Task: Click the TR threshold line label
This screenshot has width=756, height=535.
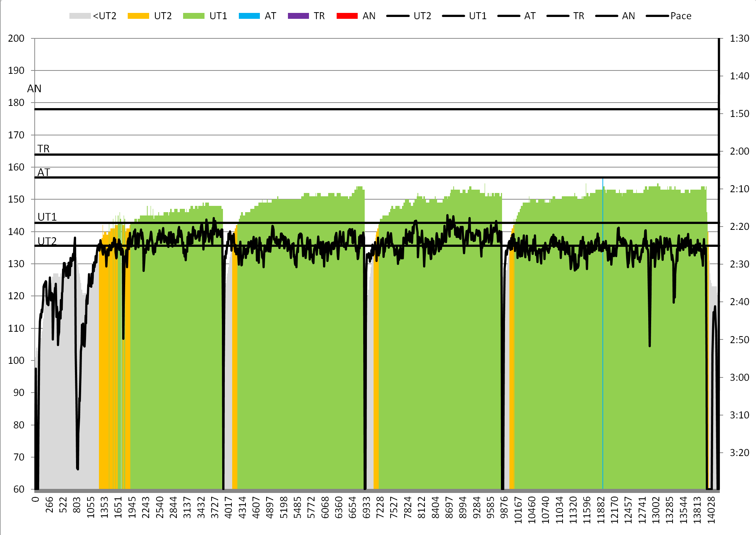Action: (x=43, y=149)
